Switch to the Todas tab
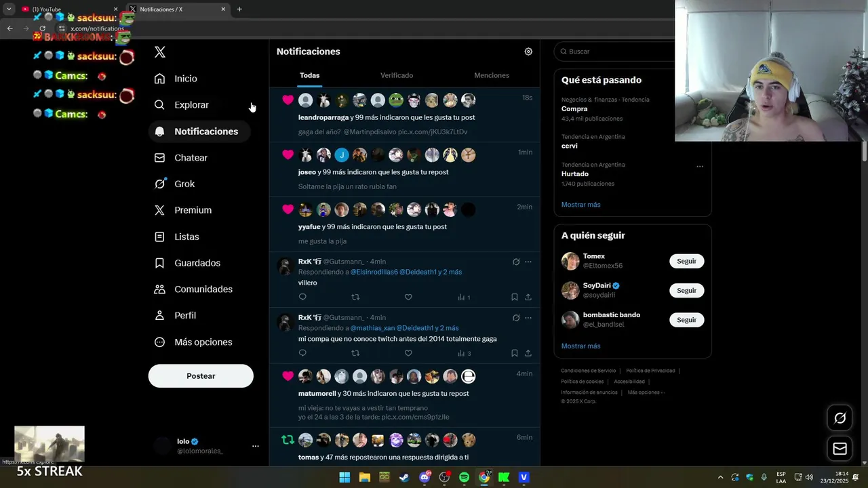Screen dimensions: 868x488 pyautogui.click(x=310, y=75)
